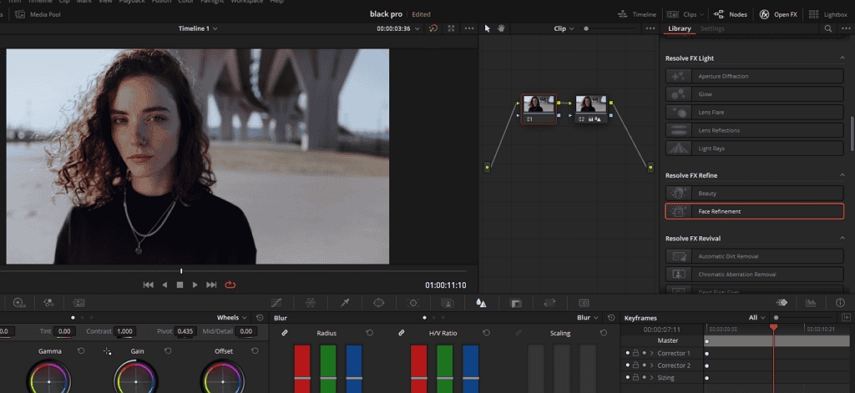Open the Blur mode dropdown
Viewport: 855px width, 393px height.
pyautogui.click(x=587, y=317)
